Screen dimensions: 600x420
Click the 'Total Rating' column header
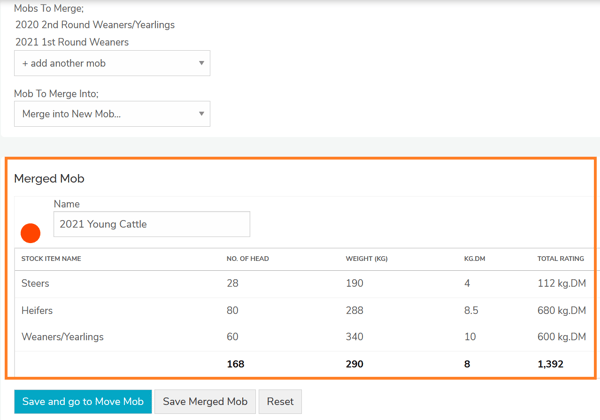(560, 259)
